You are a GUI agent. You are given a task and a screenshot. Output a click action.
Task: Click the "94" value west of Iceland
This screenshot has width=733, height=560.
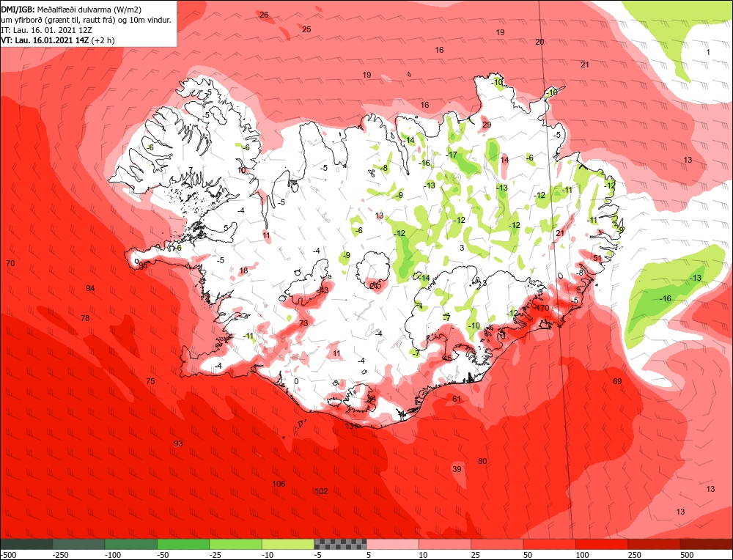[x=90, y=288]
